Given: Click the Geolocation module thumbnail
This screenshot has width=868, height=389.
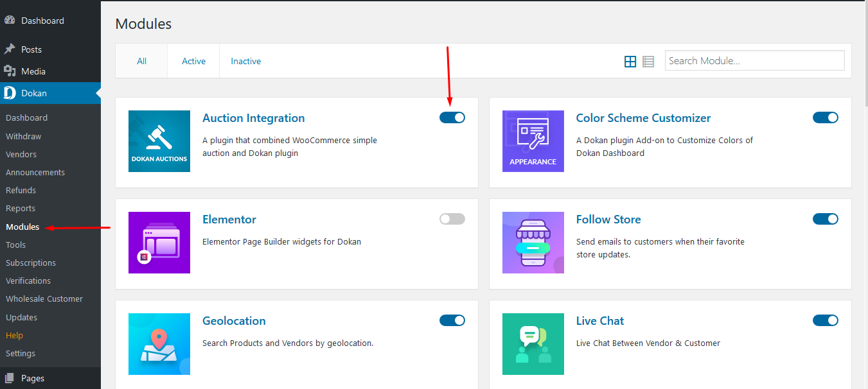Looking at the screenshot, I should click(x=159, y=344).
